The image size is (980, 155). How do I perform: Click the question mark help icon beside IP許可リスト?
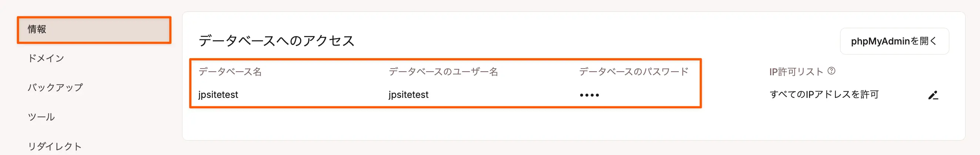pos(832,71)
